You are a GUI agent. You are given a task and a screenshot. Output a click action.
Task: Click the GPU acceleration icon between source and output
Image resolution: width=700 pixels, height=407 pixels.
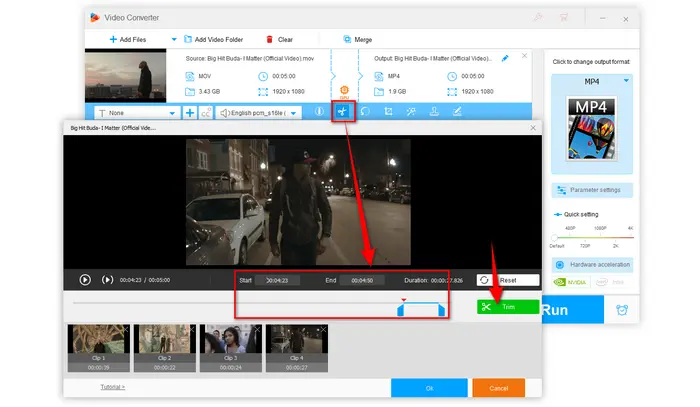(344, 91)
